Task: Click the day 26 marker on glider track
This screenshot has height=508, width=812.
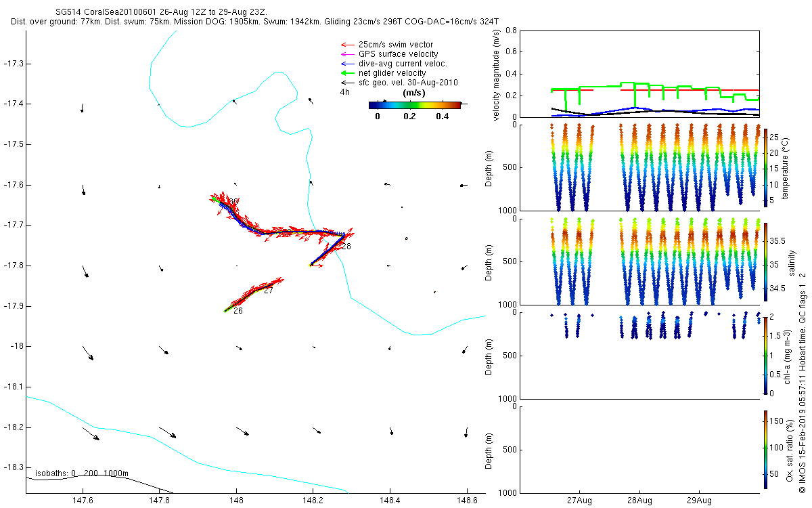Action: 238,311
